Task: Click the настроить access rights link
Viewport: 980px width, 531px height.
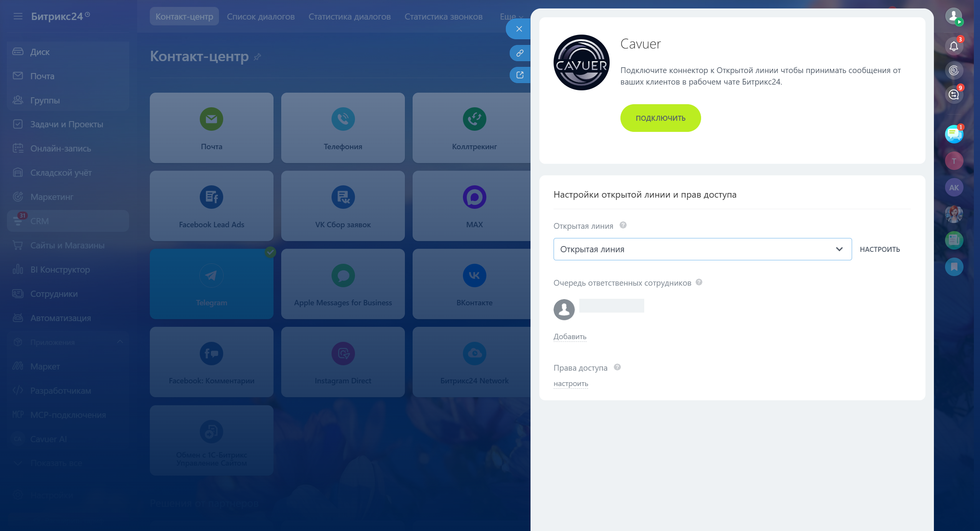Action: point(570,383)
